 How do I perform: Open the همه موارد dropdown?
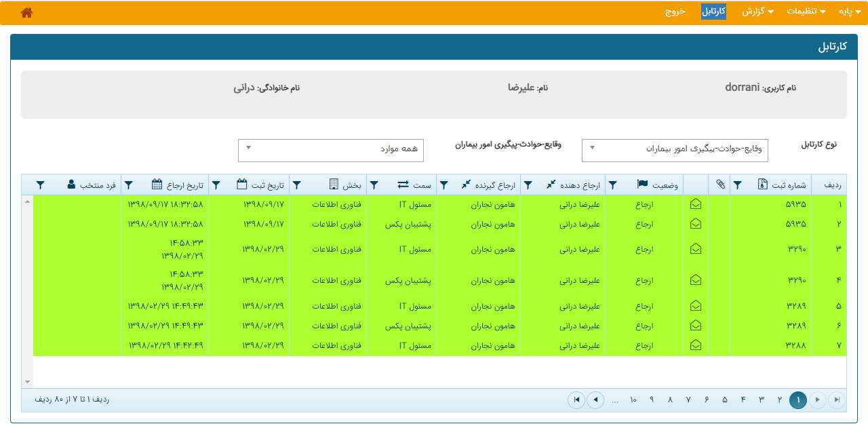pyautogui.click(x=331, y=151)
